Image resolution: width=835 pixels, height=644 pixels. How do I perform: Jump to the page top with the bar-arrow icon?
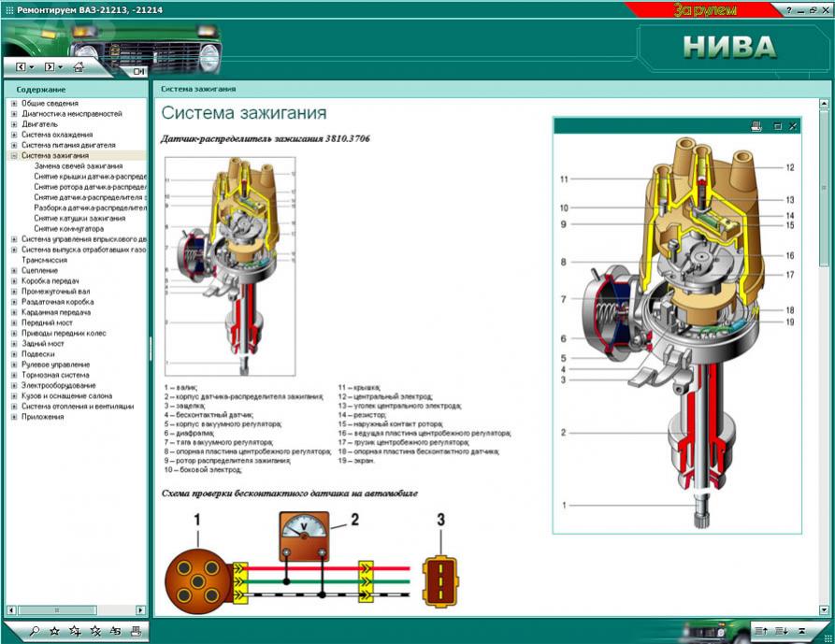(801, 631)
